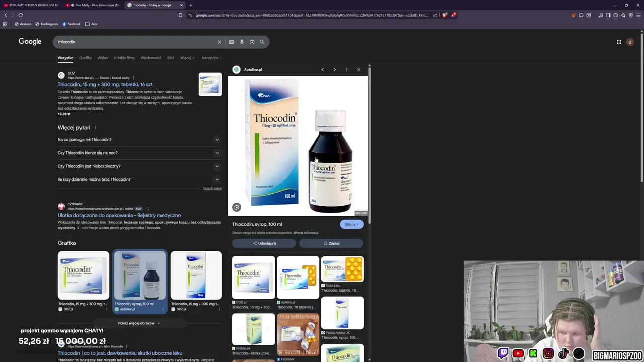Switch to the 'Ynw Melly - Blue Balenciagas' tab

click(94, 5)
